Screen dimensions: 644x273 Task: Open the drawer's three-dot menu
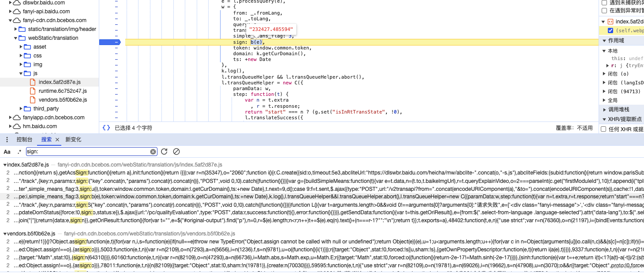click(x=7, y=140)
